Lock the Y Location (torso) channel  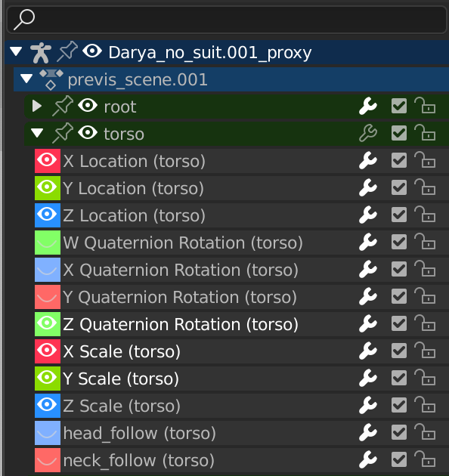425,187
